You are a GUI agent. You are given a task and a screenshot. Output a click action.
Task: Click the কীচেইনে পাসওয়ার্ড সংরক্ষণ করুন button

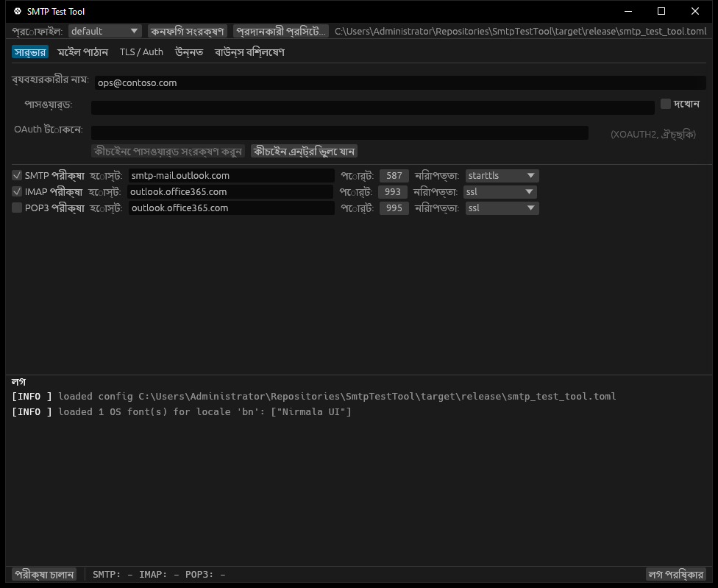pyautogui.click(x=168, y=151)
